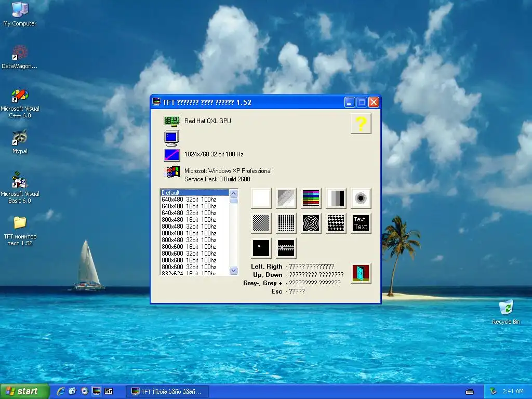Click the resolution icon beside 1024x768 32 bit
Viewport: 532px width, 399px height.
pyautogui.click(x=171, y=154)
